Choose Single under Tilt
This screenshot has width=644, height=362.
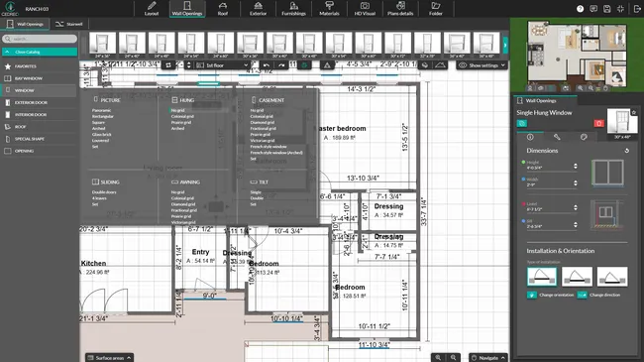256,192
